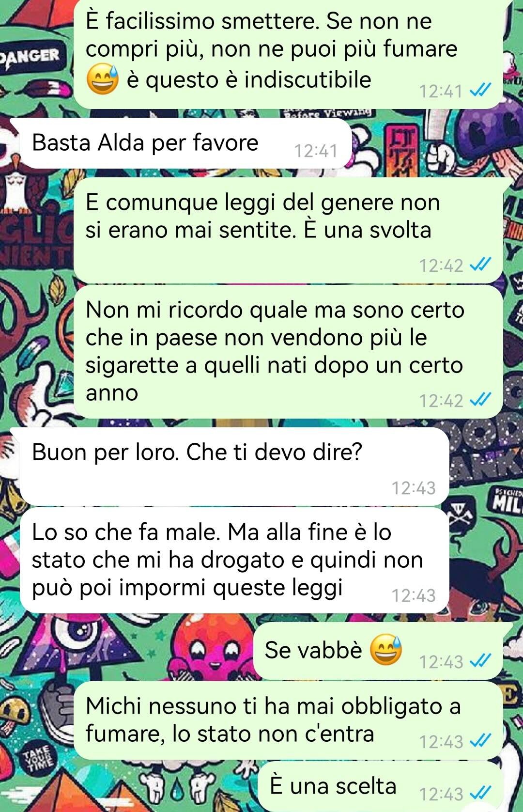523x812 pixels.
Task: Select message "Lo so che fa male"
Action: pos(234,560)
